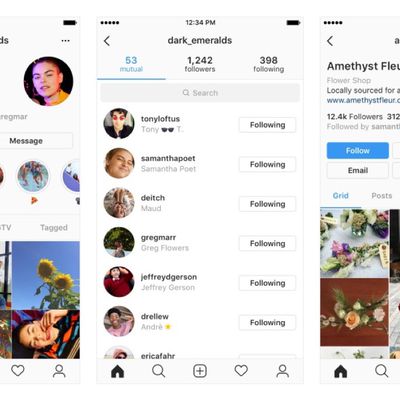This screenshot has height=400, width=400.
Task: Tap back arrow on Amethyst Fleur profile
Action: tap(330, 41)
